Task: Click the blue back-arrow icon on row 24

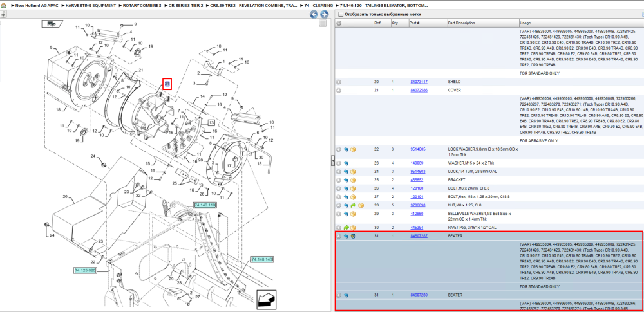Action: 346,172
